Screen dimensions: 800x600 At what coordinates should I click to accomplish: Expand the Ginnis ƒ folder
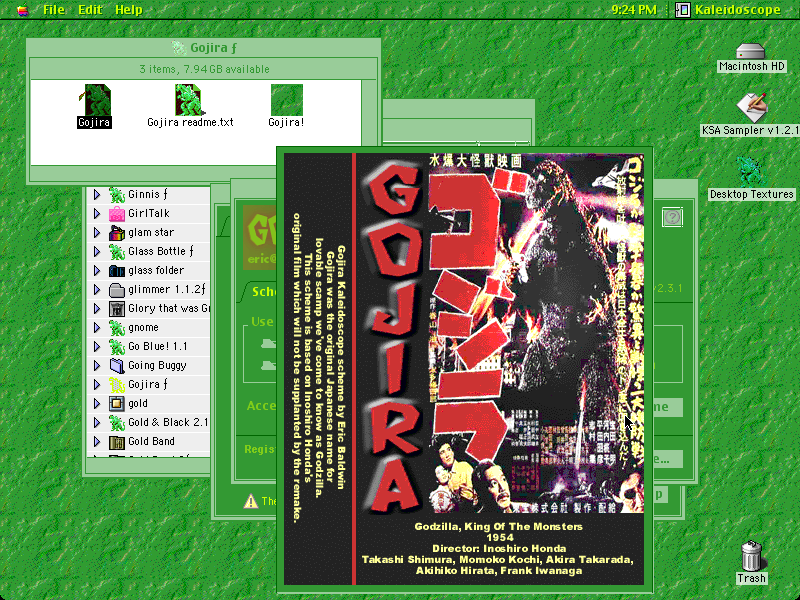[96, 194]
